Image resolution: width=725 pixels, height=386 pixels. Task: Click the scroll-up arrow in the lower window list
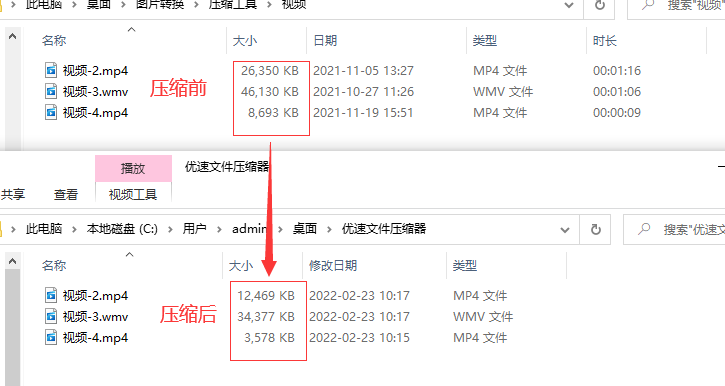(x=12, y=261)
